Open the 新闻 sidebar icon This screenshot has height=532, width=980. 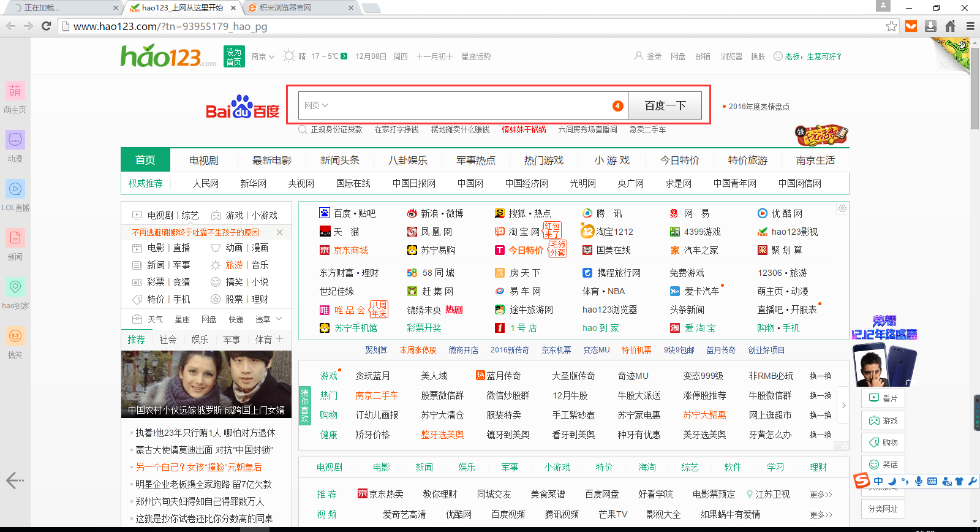[15, 238]
